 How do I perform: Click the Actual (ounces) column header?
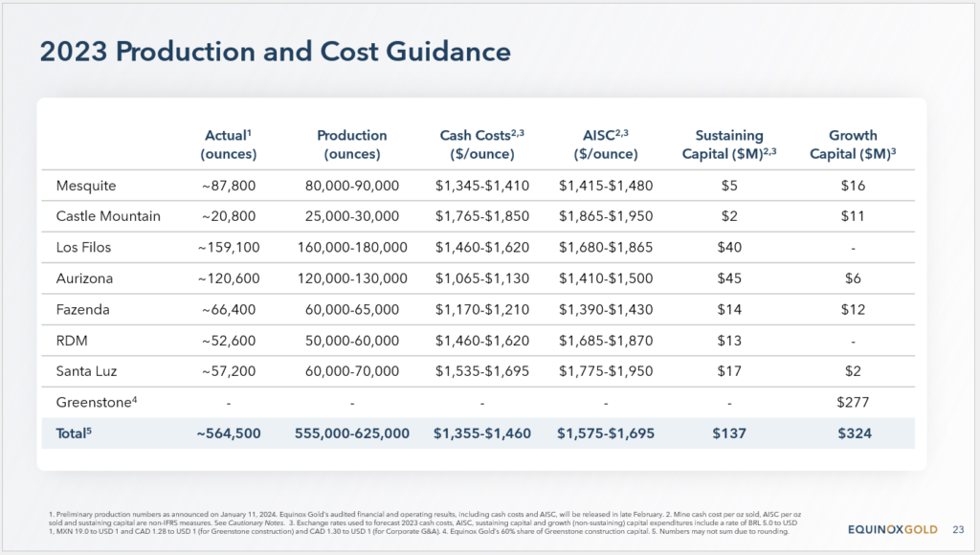(x=229, y=144)
